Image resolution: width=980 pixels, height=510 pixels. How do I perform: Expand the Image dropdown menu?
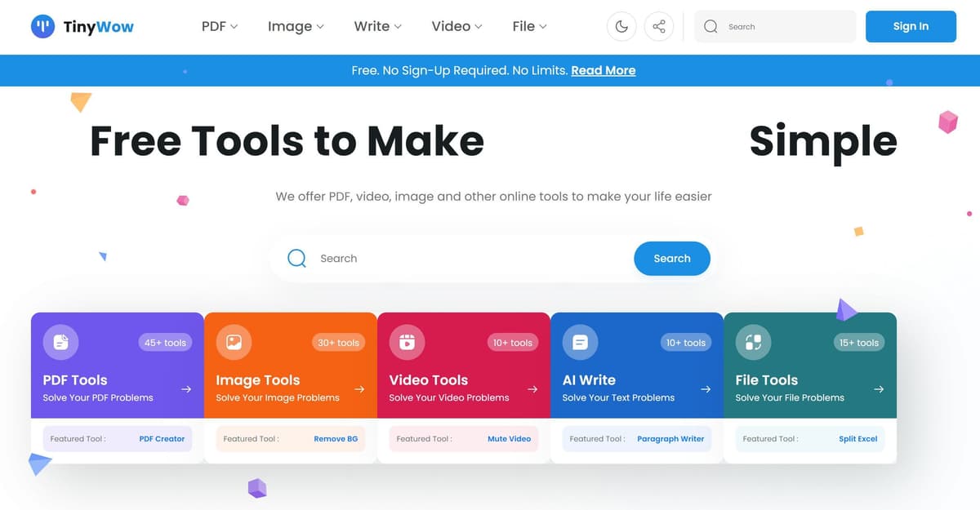[x=296, y=26]
